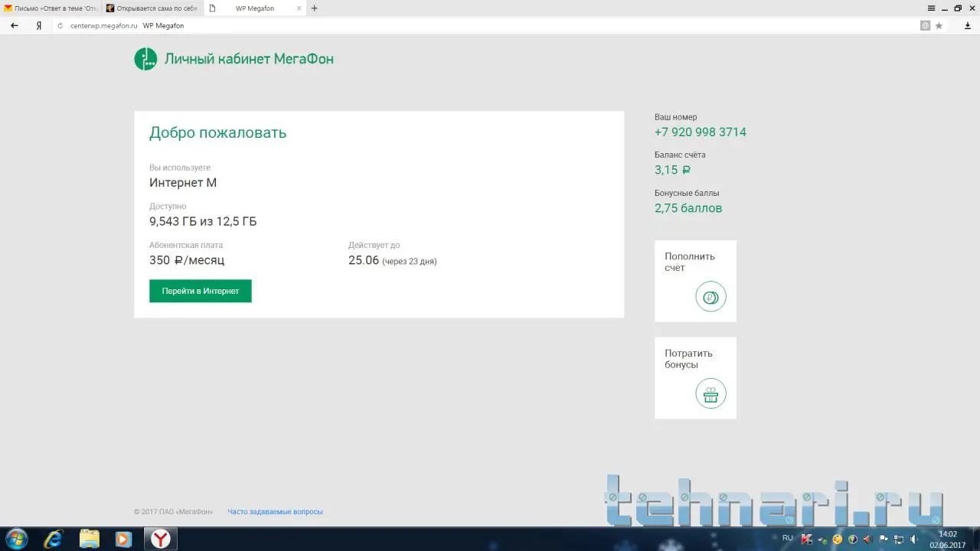Click the ruble coin top-up icon
Screen dimensions: 980x551
pyautogui.click(x=710, y=297)
